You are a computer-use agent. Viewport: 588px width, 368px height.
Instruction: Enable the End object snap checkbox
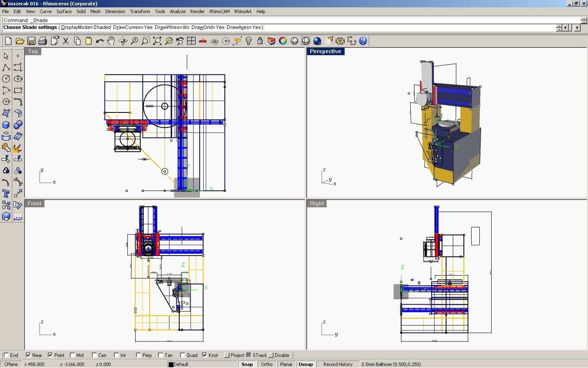click(6, 355)
